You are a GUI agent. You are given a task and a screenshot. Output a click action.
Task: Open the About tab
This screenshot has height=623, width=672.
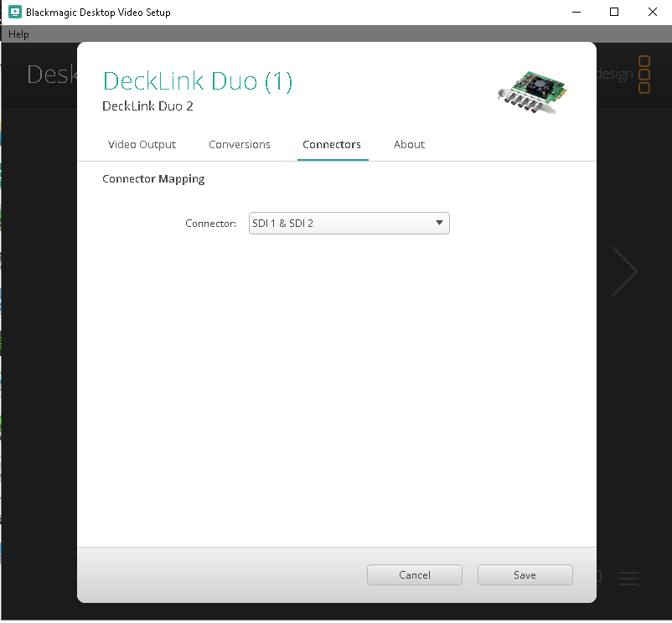coord(409,145)
